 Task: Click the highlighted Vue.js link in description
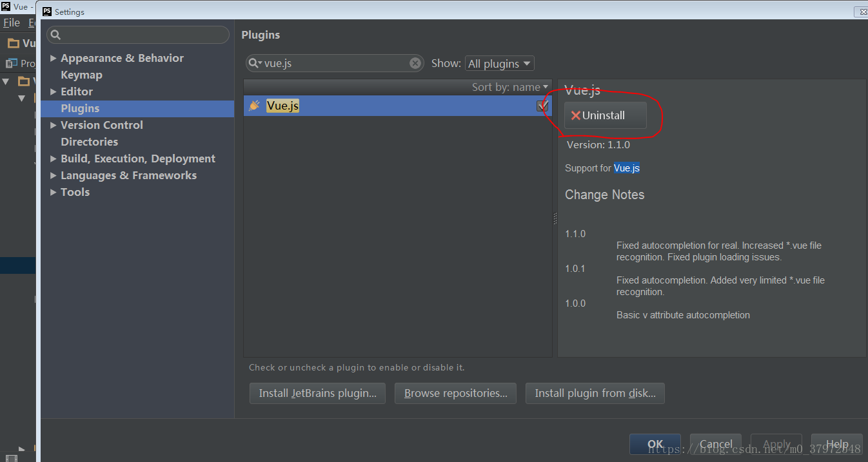627,168
